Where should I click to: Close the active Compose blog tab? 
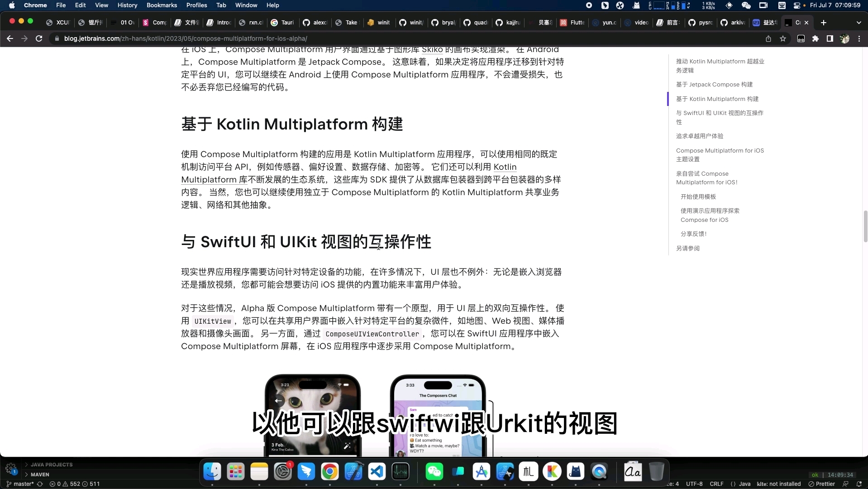click(x=806, y=22)
